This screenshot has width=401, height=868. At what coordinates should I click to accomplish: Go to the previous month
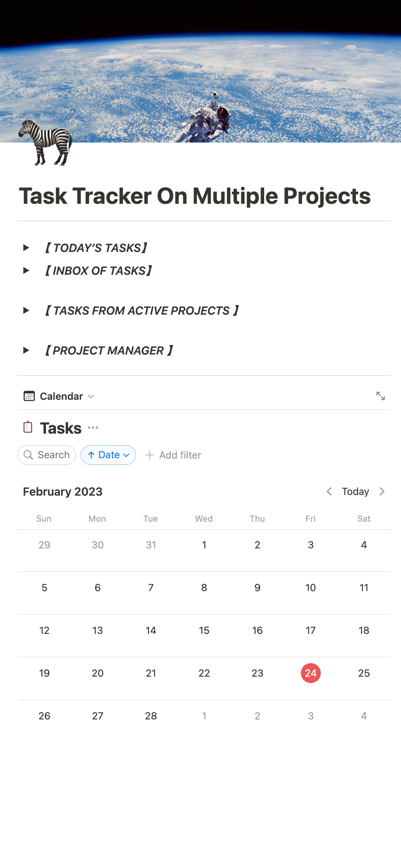click(329, 491)
